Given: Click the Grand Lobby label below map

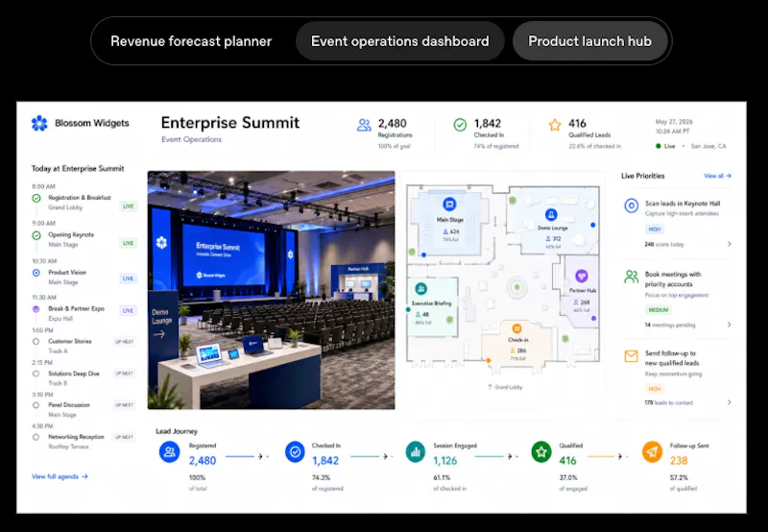Looking at the screenshot, I should click(505, 387).
